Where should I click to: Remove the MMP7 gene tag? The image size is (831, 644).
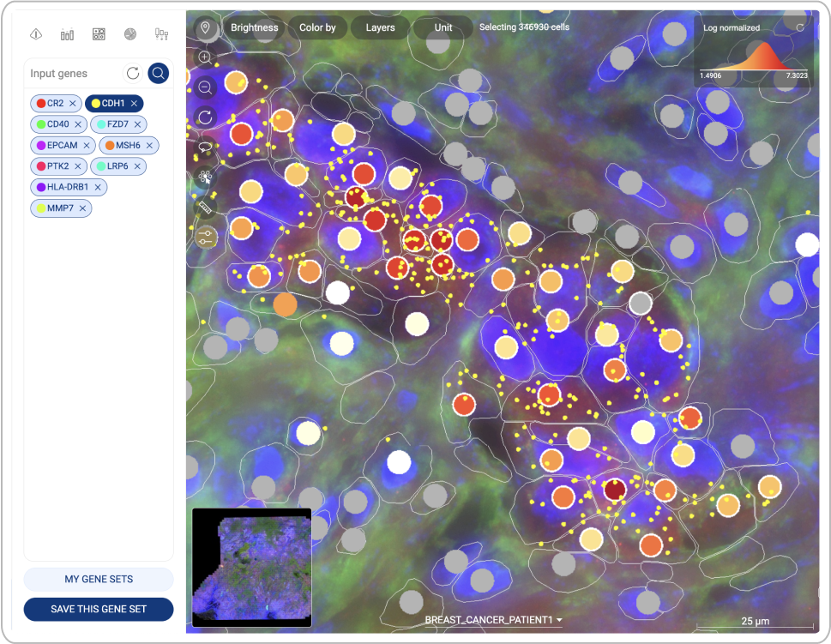[82, 208]
